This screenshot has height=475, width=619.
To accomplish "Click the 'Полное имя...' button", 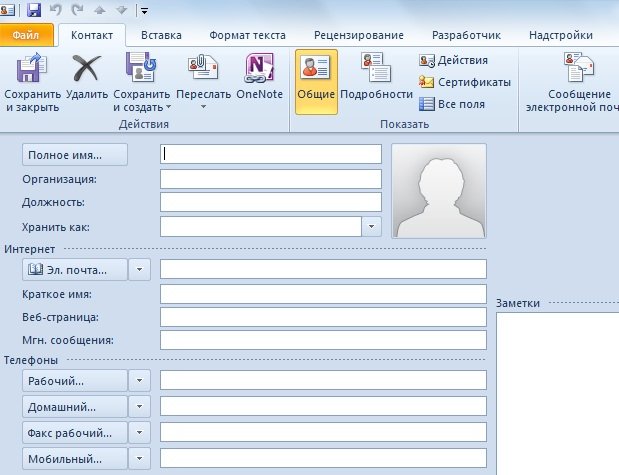I will pyautogui.click(x=75, y=154).
